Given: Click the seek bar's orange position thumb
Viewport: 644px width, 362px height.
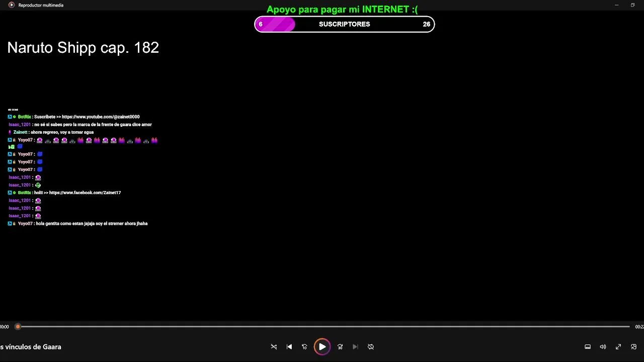Looking at the screenshot, I should [x=18, y=327].
